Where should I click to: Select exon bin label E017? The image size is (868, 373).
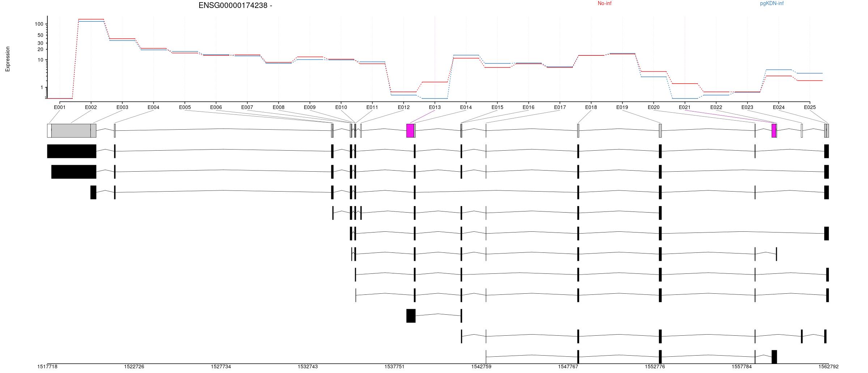pos(560,107)
